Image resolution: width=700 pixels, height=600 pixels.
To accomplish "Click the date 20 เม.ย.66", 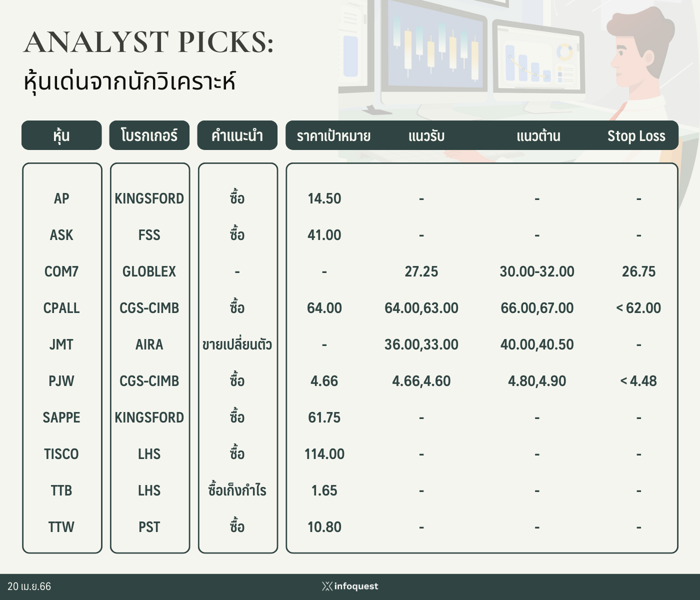I will (x=29, y=586).
